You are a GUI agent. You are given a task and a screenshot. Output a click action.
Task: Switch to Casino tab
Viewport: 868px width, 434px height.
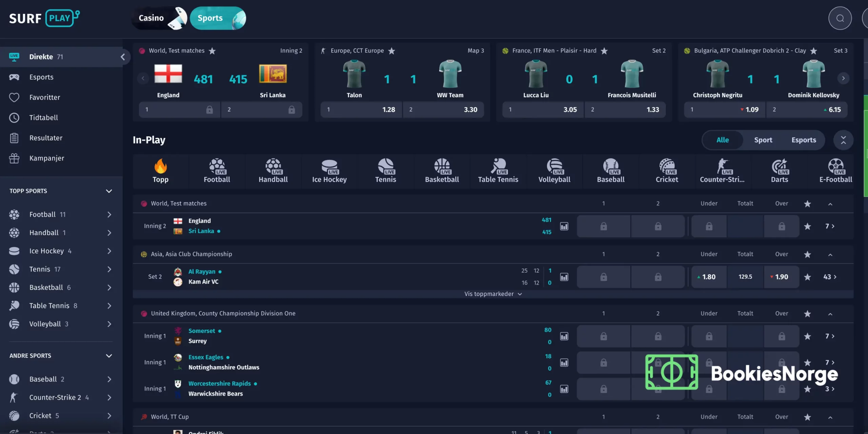159,18
